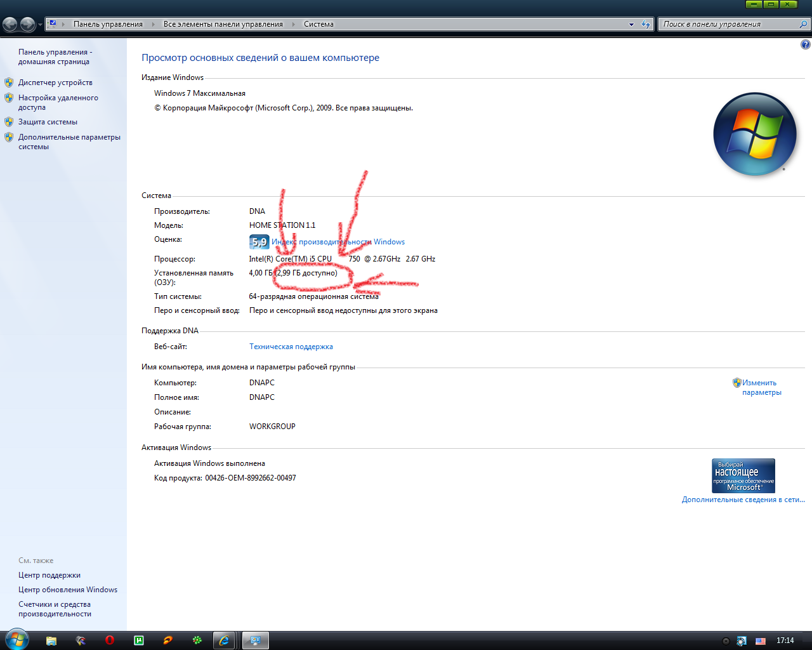Open Панель управления домашняя страница
Viewport: 812px width, 650px height.
tap(55, 56)
